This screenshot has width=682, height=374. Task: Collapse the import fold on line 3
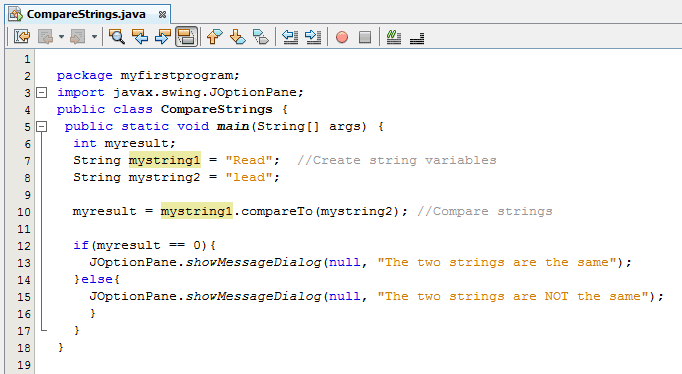point(41,92)
